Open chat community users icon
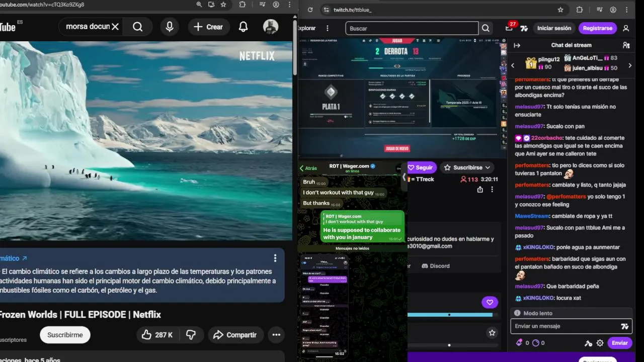Image resolution: width=644 pixels, height=362 pixels. point(626,45)
